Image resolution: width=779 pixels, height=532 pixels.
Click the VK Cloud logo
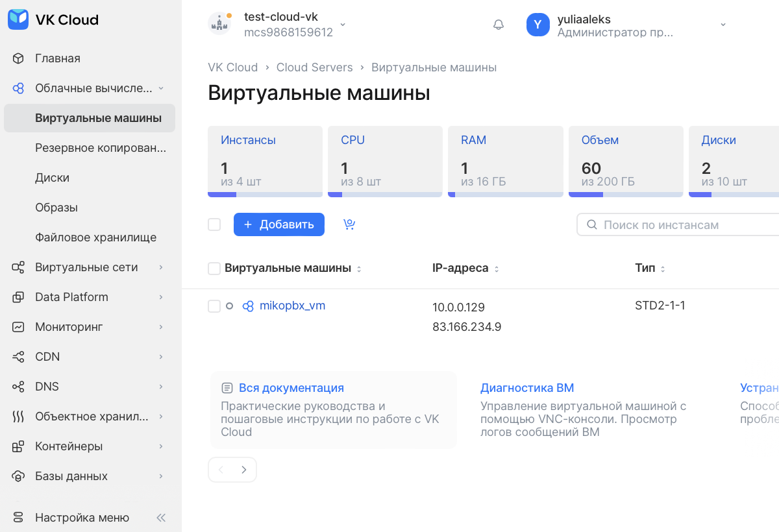coord(53,19)
